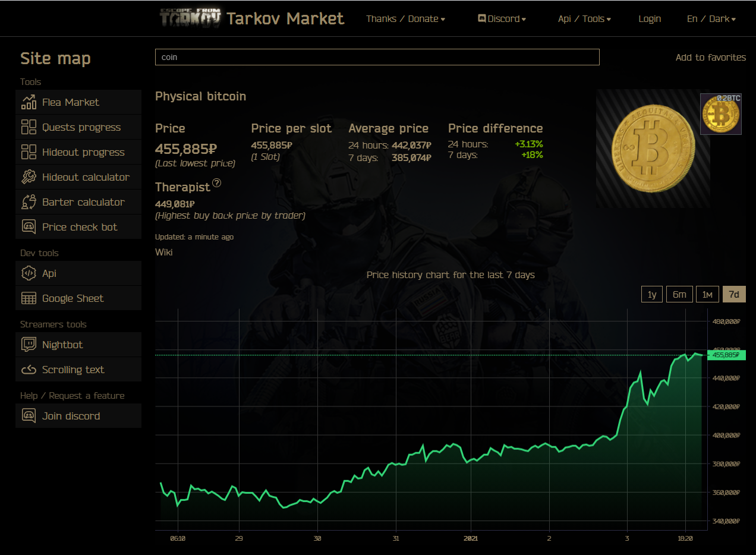
Task: Click the Escape from Tarkov logo
Action: point(190,18)
